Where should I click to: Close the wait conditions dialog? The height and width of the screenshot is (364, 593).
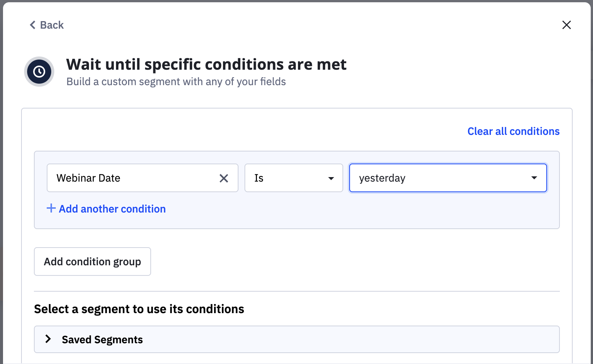[566, 25]
